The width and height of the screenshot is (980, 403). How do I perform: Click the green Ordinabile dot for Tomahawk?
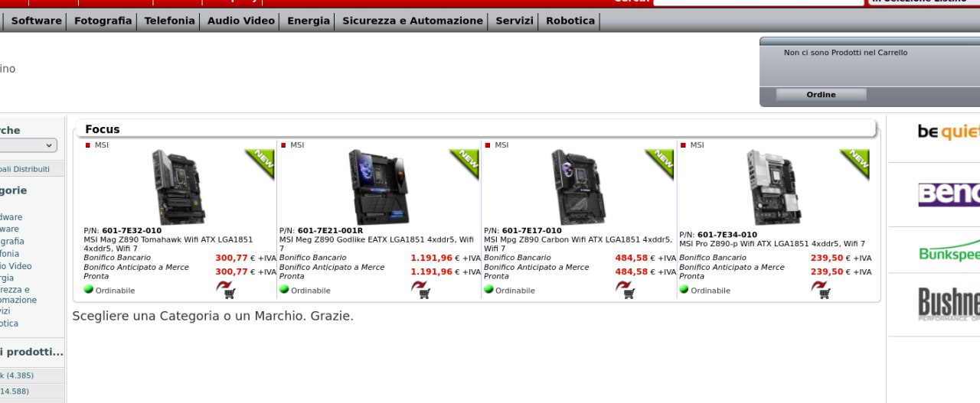(x=88, y=289)
